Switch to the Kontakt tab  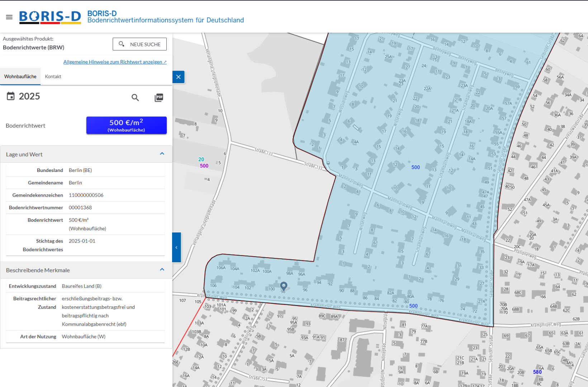[x=53, y=77]
